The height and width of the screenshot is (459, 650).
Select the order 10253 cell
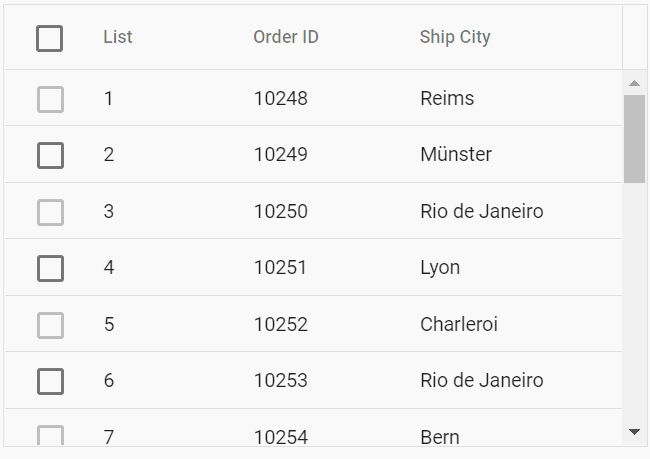click(x=280, y=381)
